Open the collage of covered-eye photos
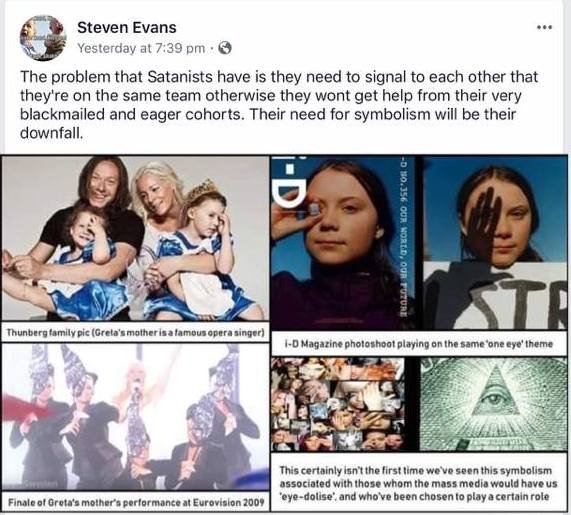Image resolution: width=571 pixels, height=515 pixels. pyautogui.click(x=338, y=404)
